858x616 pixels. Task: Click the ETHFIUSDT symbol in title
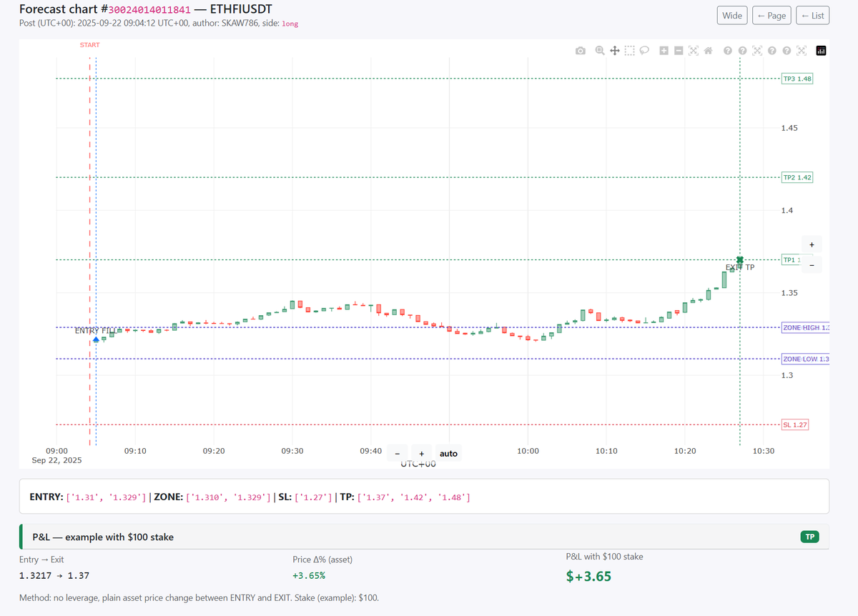tap(240, 10)
